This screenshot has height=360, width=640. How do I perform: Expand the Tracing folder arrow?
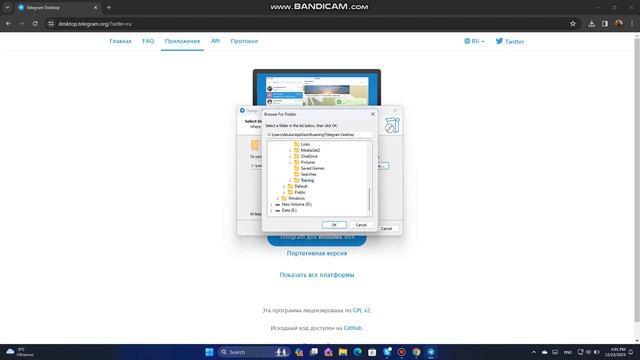click(290, 180)
